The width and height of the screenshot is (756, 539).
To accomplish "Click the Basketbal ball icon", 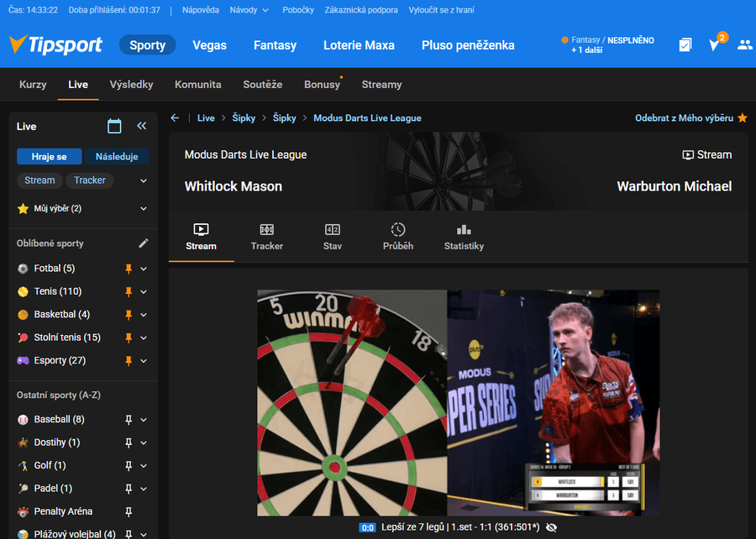I will tap(23, 315).
